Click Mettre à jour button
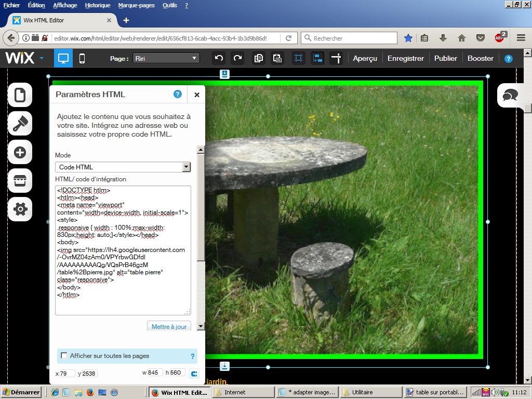Viewport: 532px width, 399px height. coord(169,326)
